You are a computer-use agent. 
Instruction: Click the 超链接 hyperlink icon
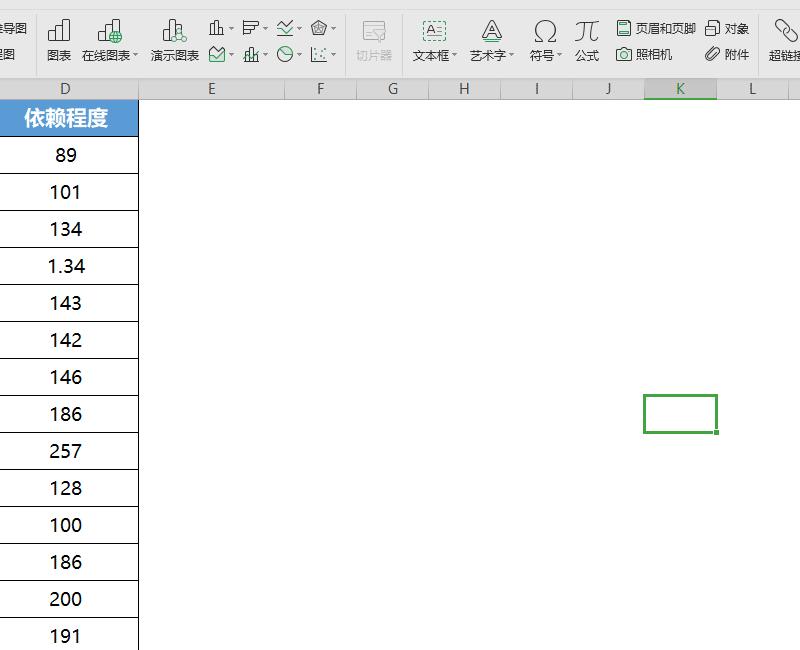click(x=785, y=31)
